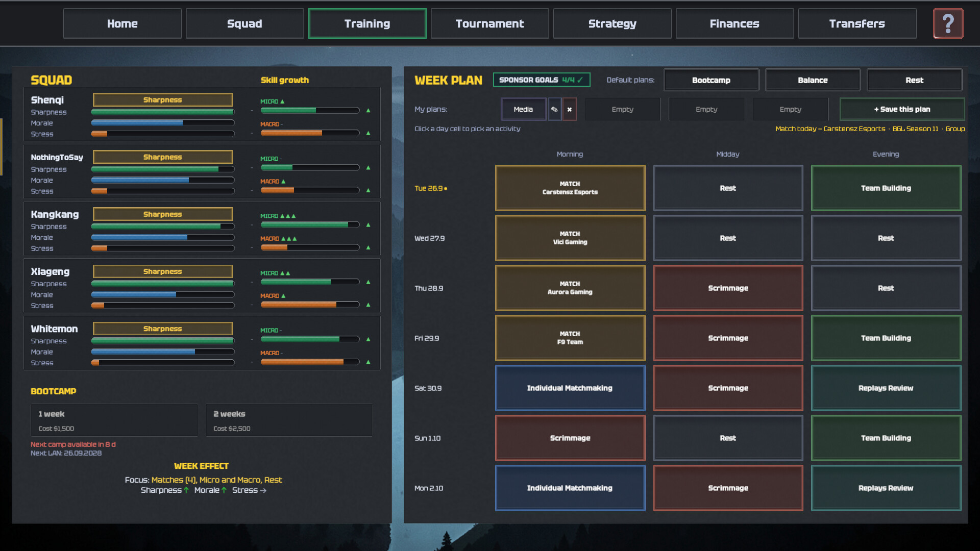This screenshot has width=980, height=551.
Task: Choose the 2 weeks bootcamp option
Action: click(x=289, y=420)
